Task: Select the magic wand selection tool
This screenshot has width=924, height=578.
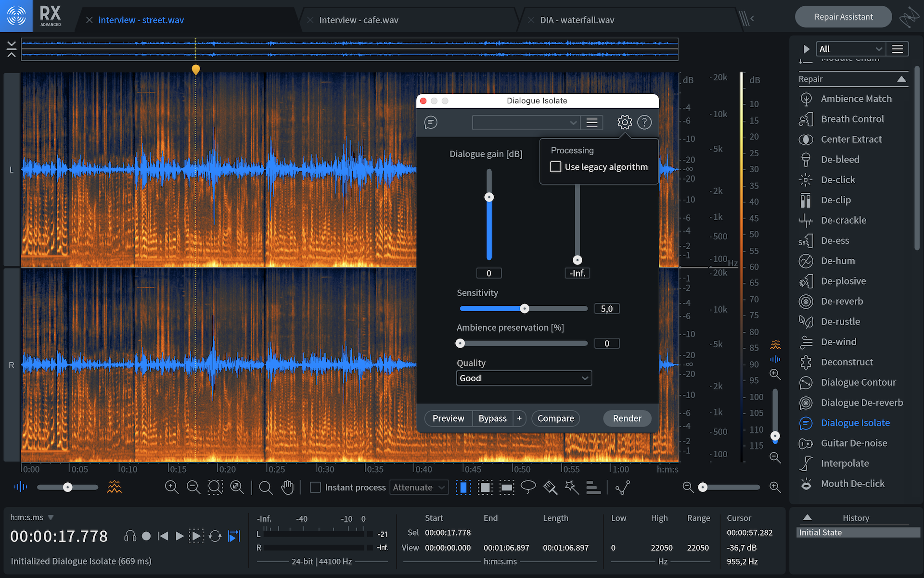Action: pos(572,487)
